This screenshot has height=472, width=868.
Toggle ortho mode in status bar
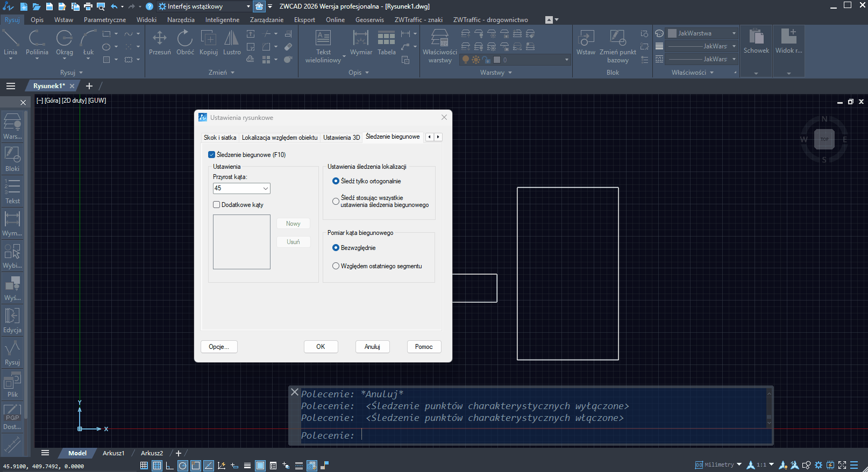point(169,466)
